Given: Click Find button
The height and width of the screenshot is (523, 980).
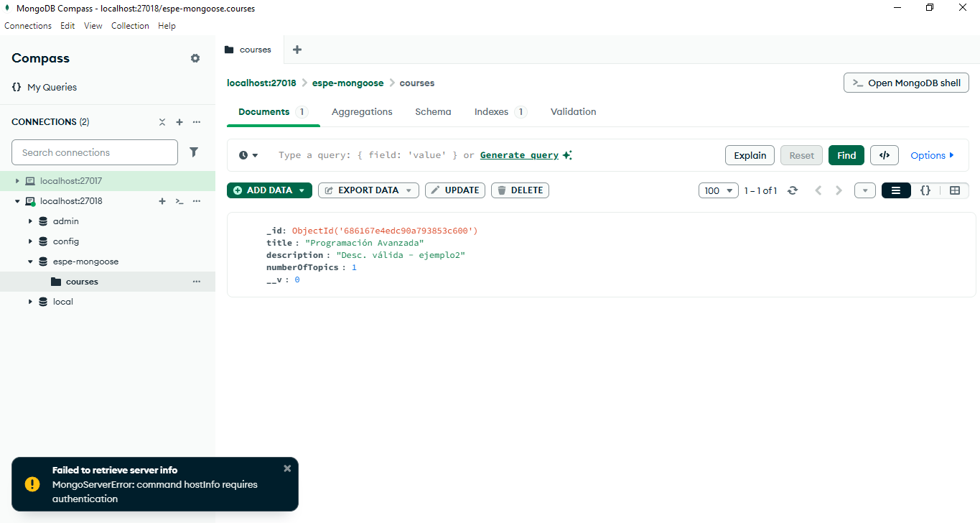Looking at the screenshot, I should (x=846, y=155).
